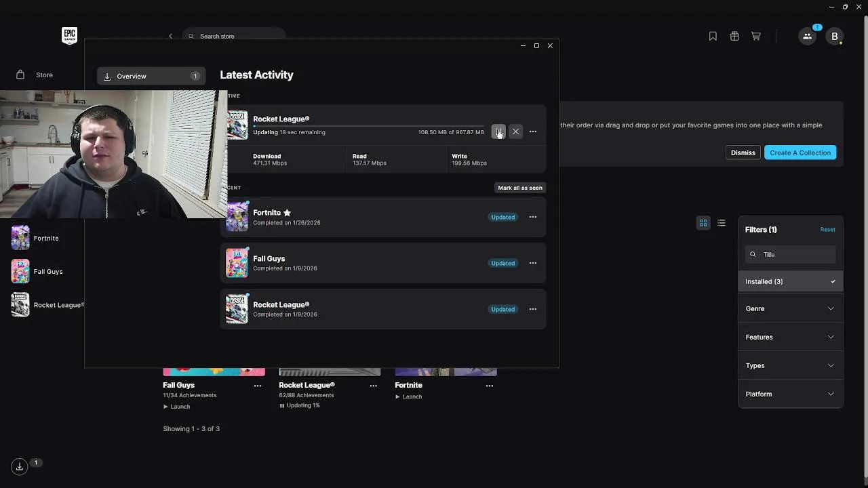Maximize the downloads popup window
The image size is (868, 488).
536,45
